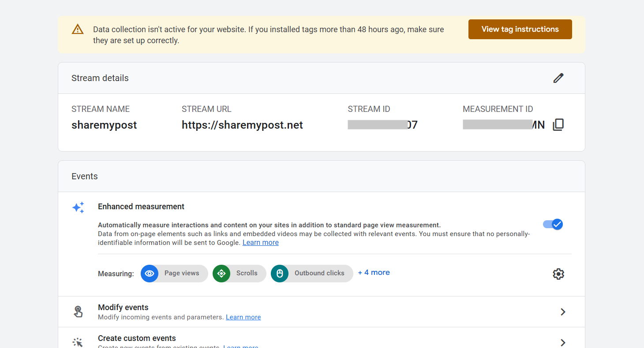644x348 pixels.
Task: Select the Page views eye icon
Action: coord(150,274)
